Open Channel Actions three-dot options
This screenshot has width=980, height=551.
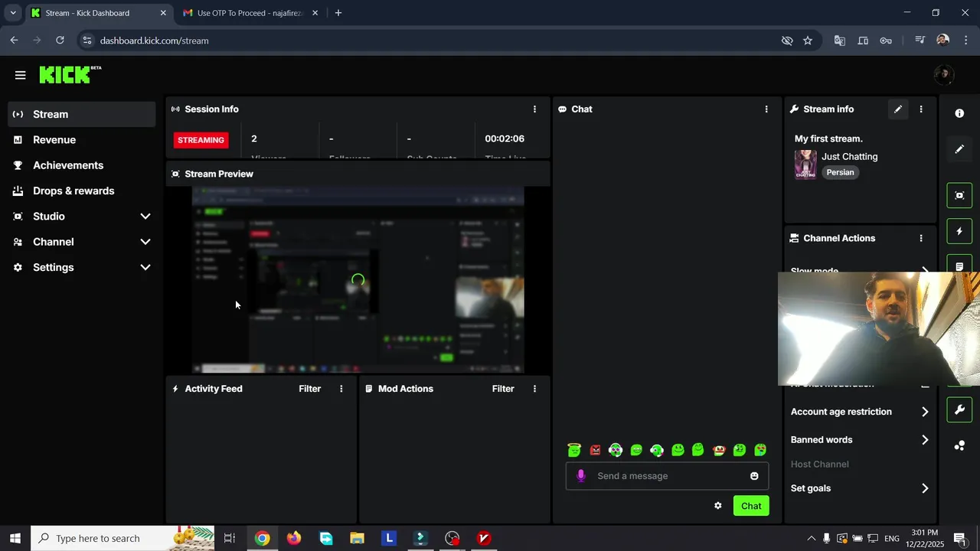point(921,238)
